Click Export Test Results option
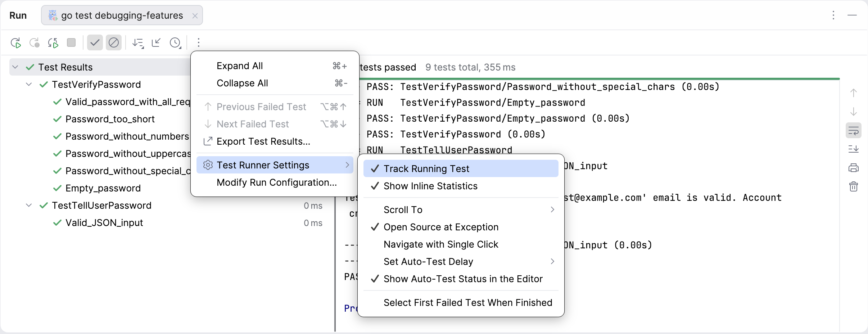Screen dimensions: 868x334 click(x=263, y=141)
